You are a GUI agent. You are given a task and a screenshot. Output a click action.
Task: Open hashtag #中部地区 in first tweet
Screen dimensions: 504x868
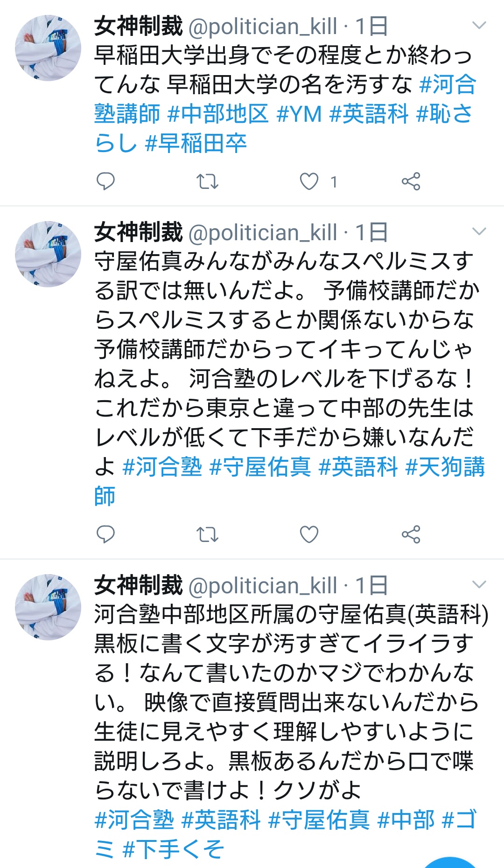point(218,114)
